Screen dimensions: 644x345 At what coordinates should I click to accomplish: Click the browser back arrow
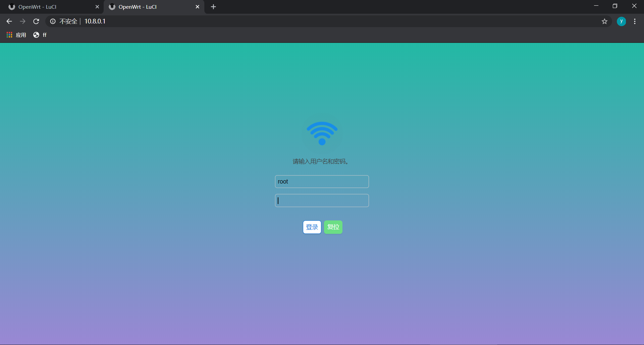9,21
